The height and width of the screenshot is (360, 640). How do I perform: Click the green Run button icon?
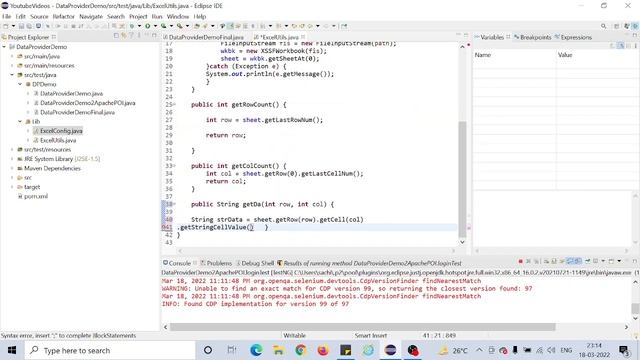pos(147,26)
